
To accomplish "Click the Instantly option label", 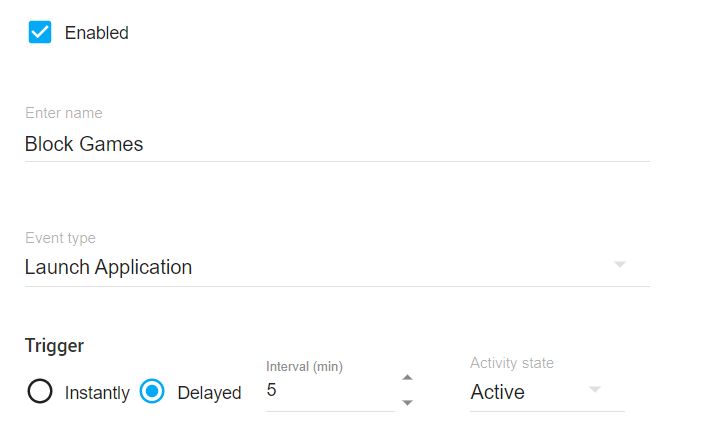I will click(97, 393).
